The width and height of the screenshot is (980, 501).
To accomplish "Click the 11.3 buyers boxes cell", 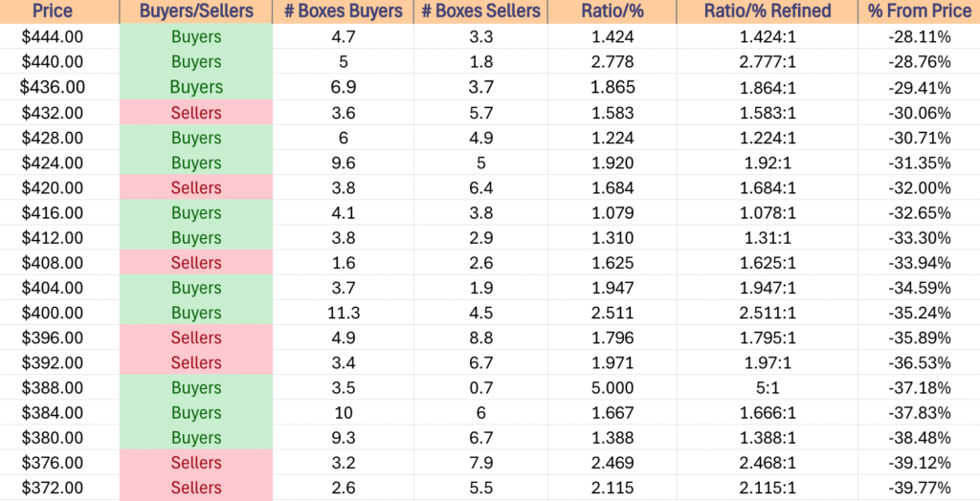I will [344, 313].
